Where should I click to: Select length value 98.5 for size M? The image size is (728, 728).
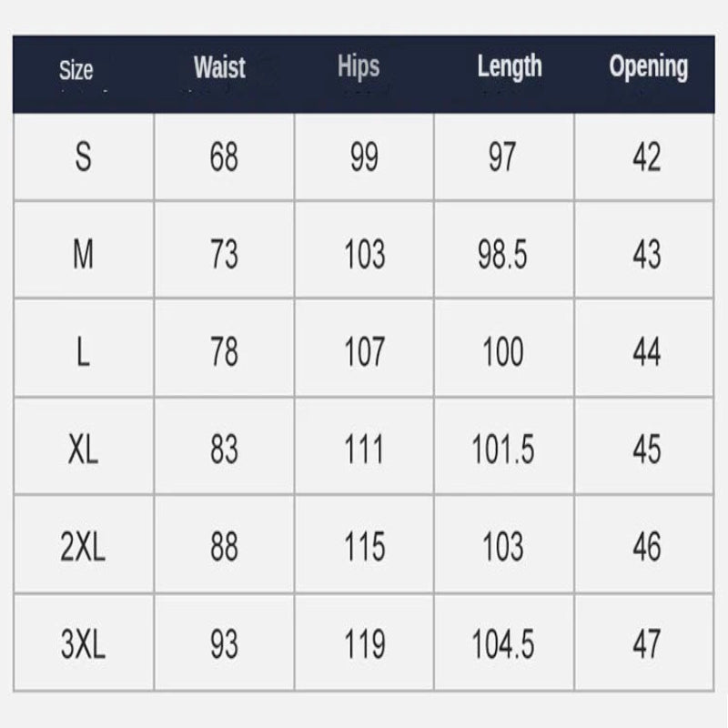[502, 256]
